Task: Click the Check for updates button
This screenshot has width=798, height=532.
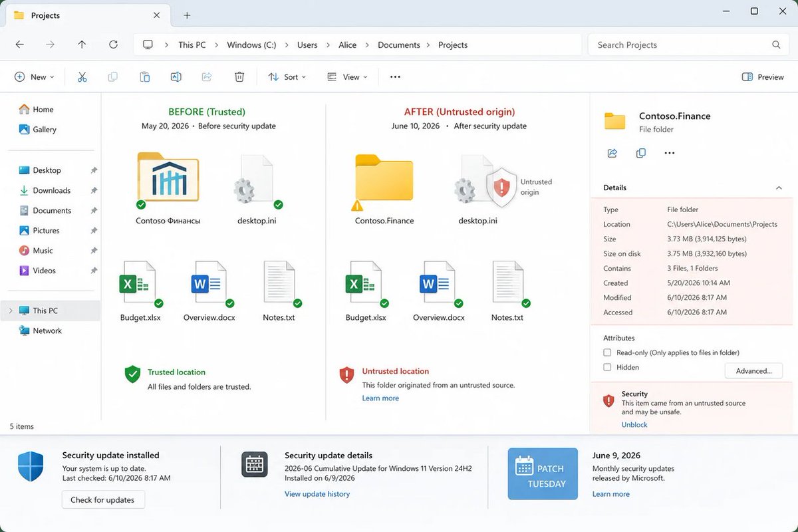Action: point(103,500)
